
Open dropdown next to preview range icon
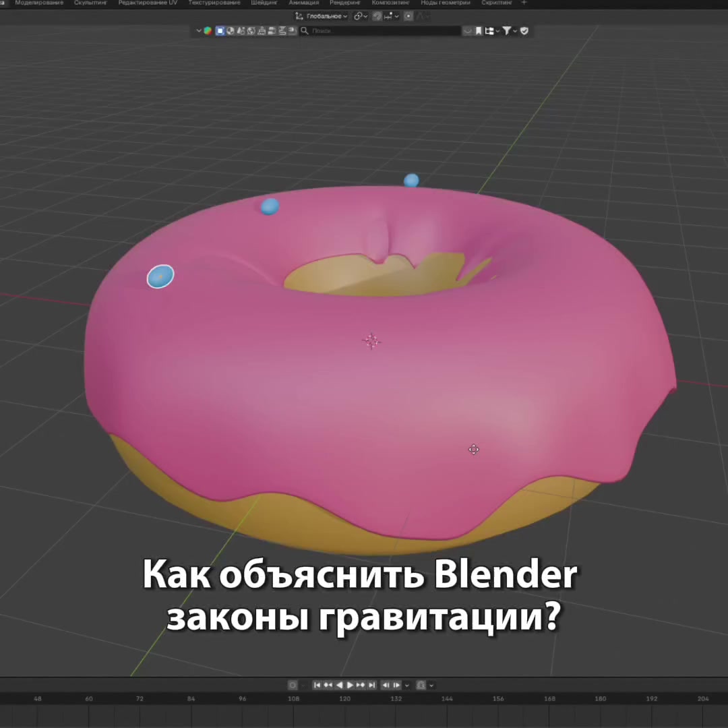click(431, 685)
